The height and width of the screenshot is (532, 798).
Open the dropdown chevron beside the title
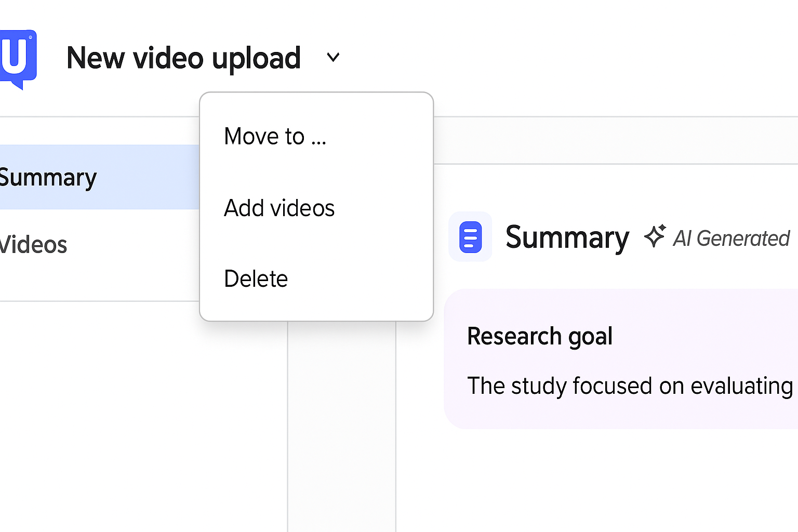pos(333,57)
